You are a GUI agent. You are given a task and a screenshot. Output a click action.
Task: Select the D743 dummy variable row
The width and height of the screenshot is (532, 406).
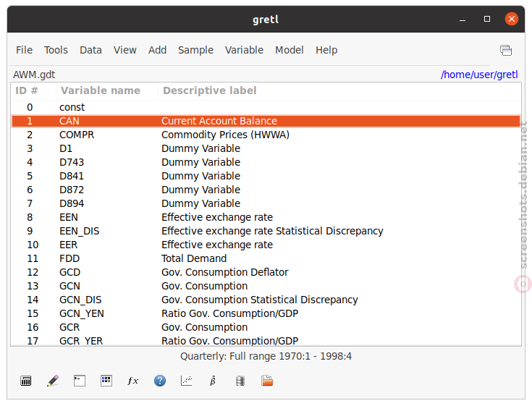(266, 162)
